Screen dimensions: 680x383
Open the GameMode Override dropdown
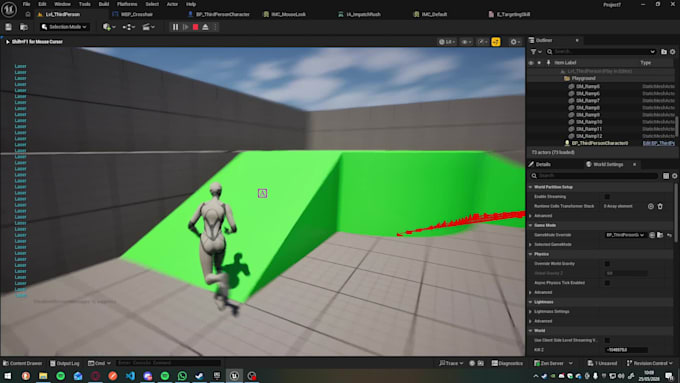(625, 235)
